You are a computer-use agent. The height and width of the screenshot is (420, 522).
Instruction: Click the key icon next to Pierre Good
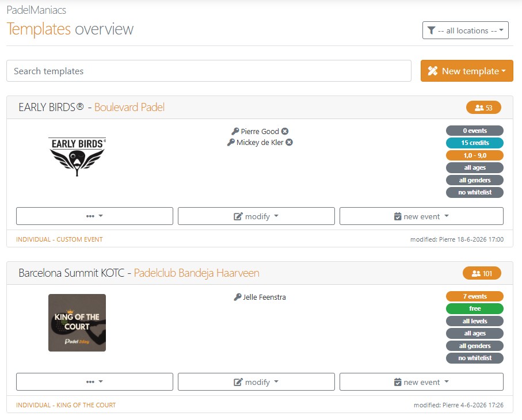click(x=235, y=131)
